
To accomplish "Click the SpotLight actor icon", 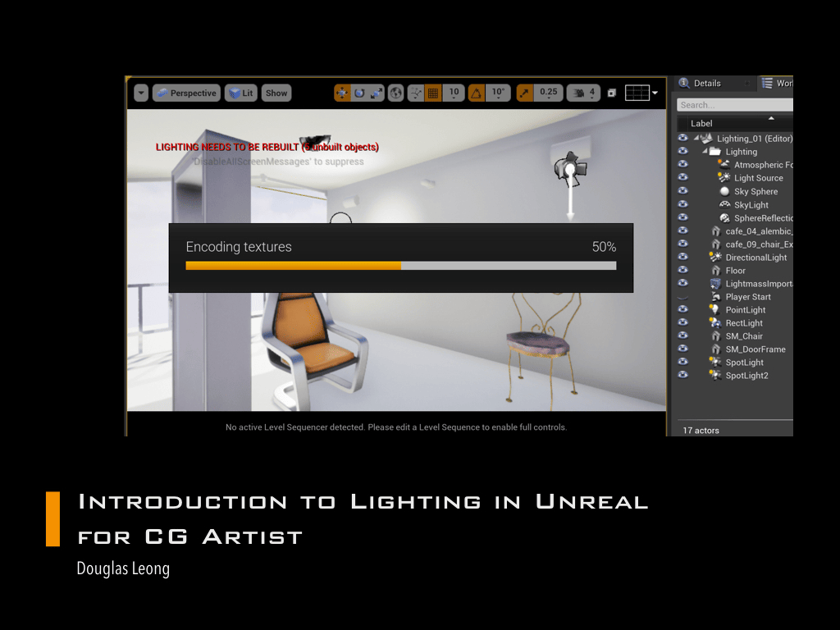I will (x=715, y=362).
